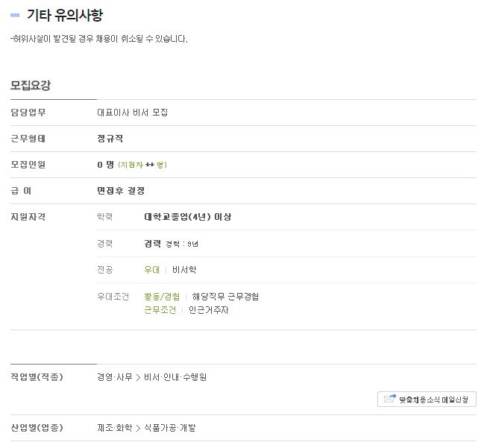The width and height of the screenshot is (490, 448).
Task: Click the 모집요강 section heading
Action: click(x=31, y=86)
